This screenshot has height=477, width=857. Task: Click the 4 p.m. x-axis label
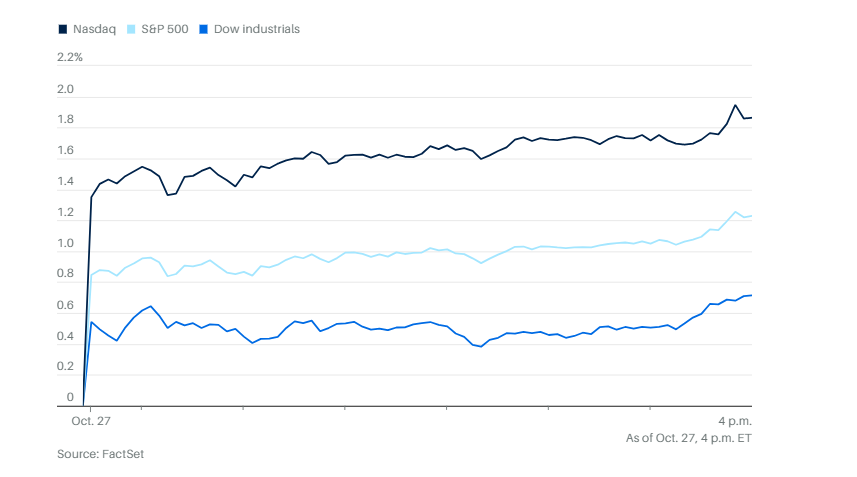pyautogui.click(x=734, y=421)
